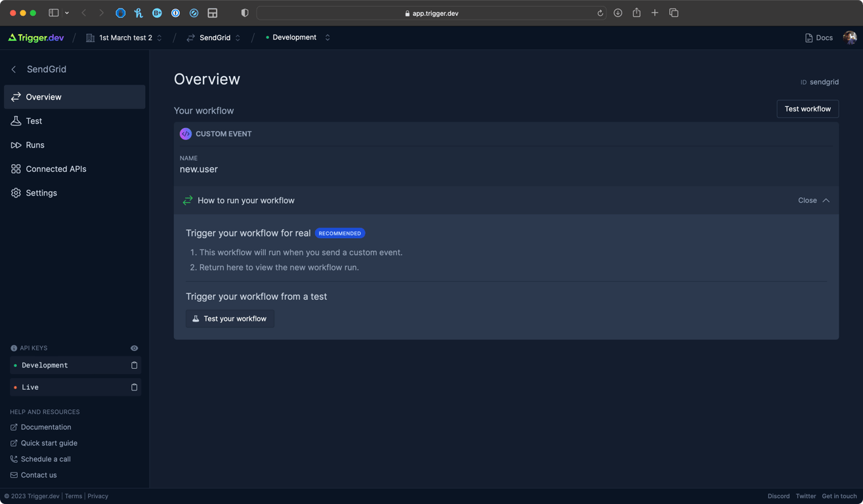Click the Terms footer link
Image resolution: width=863 pixels, height=504 pixels.
pyautogui.click(x=74, y=496)
